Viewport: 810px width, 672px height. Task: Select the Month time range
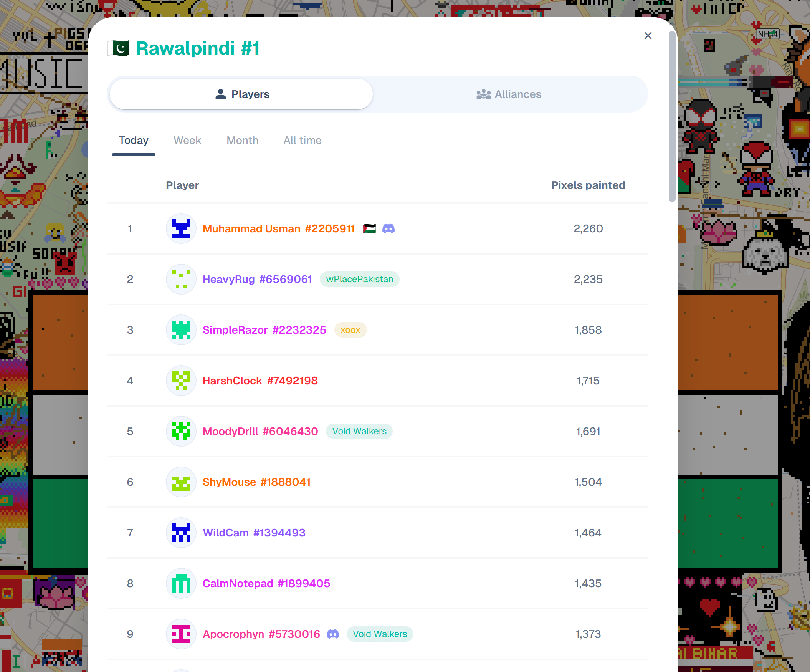[x=242, y=141]
